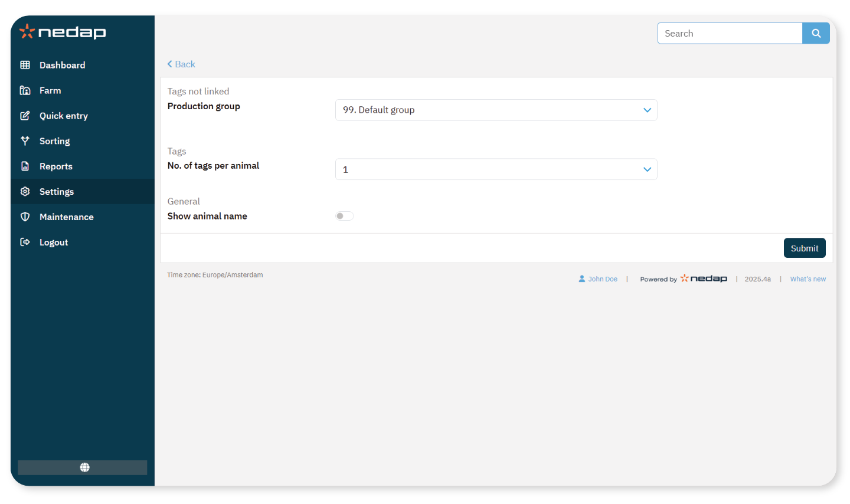
Task: Open the Production group dropdown
Action: (496, 110)
